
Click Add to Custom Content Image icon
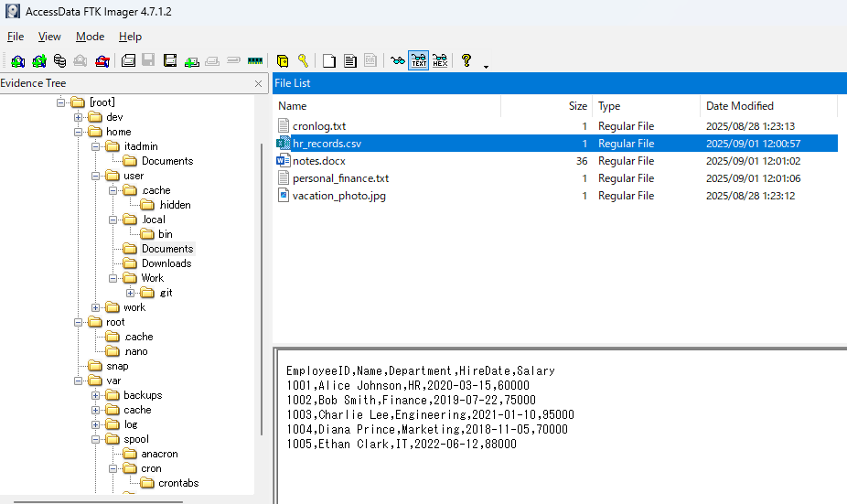click(x=192, y=61)
